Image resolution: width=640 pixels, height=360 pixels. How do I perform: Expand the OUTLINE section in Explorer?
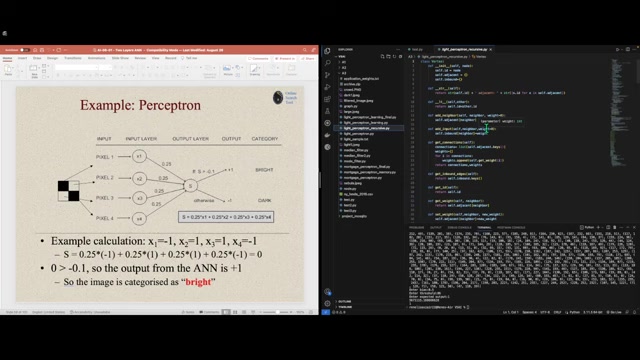pyautogui.click(x=344, y=301)
